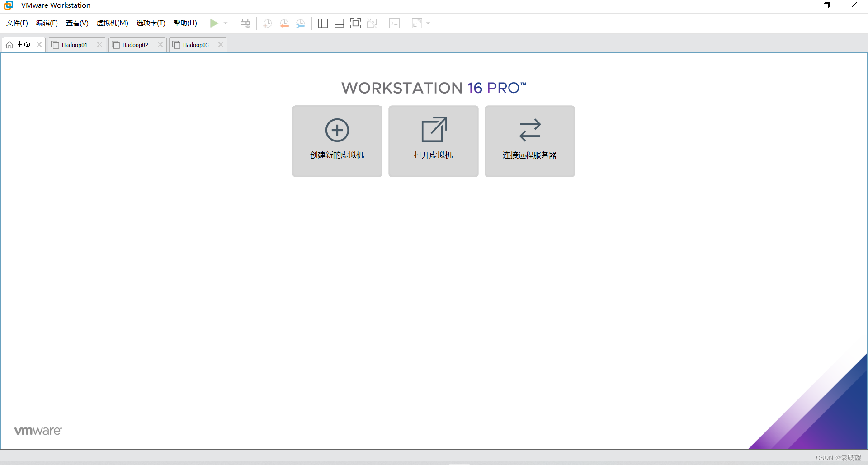Toggle the thumbnail bar icon
Image resolution: width=868 pixels, height=465 pixels.
coord(339,23)
